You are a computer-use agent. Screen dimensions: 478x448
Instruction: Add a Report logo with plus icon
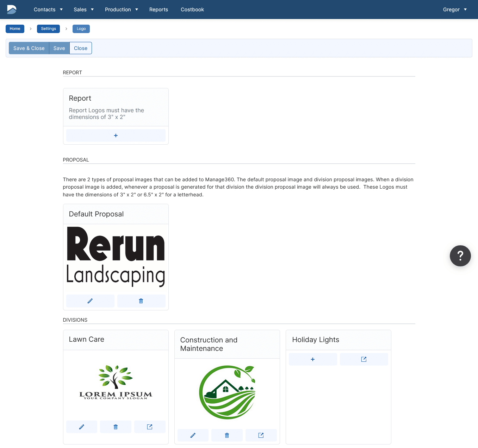[116, 135]
